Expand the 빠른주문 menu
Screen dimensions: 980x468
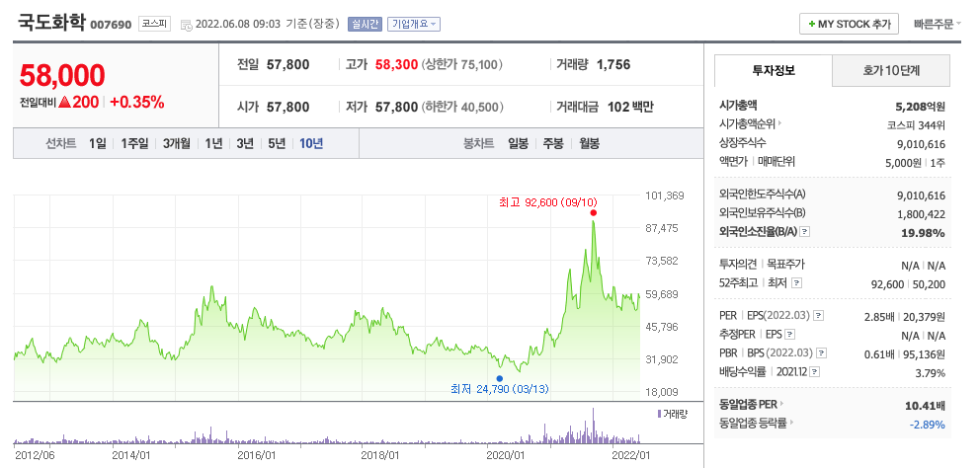937,24
